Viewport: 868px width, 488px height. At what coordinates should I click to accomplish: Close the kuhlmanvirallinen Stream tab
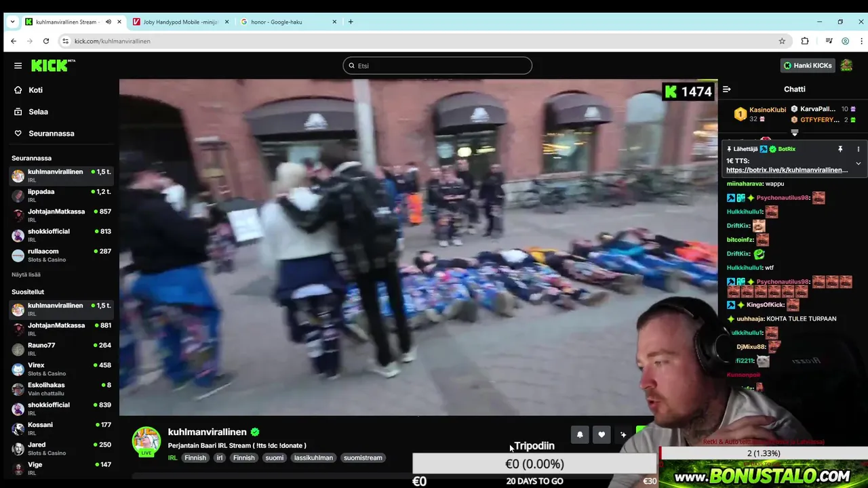click(119, 22)
